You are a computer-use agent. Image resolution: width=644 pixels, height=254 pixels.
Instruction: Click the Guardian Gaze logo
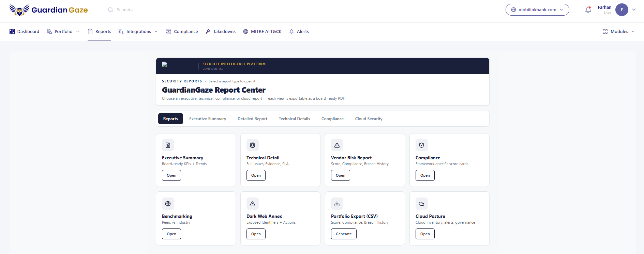coord(48,10)
